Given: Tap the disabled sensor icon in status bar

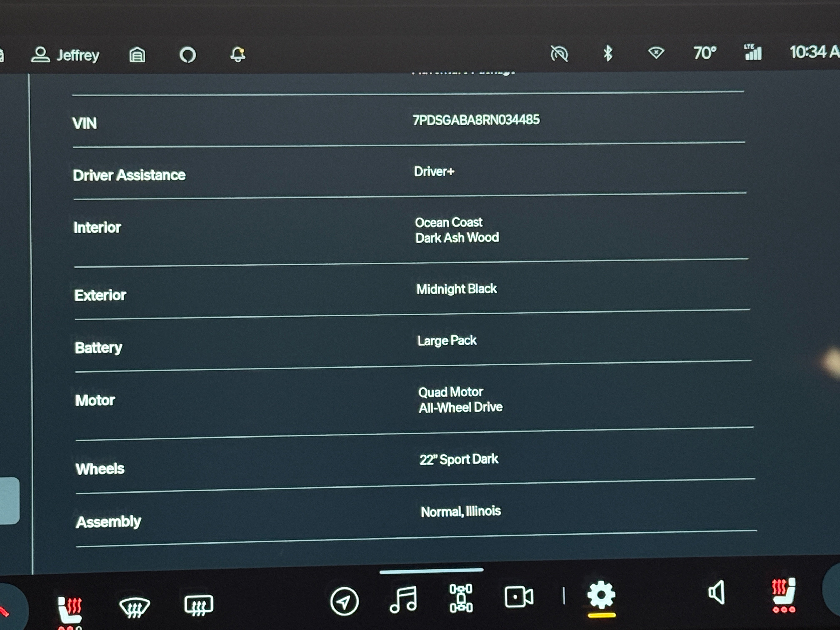Looking at the screenshot, I should point(559,54).
